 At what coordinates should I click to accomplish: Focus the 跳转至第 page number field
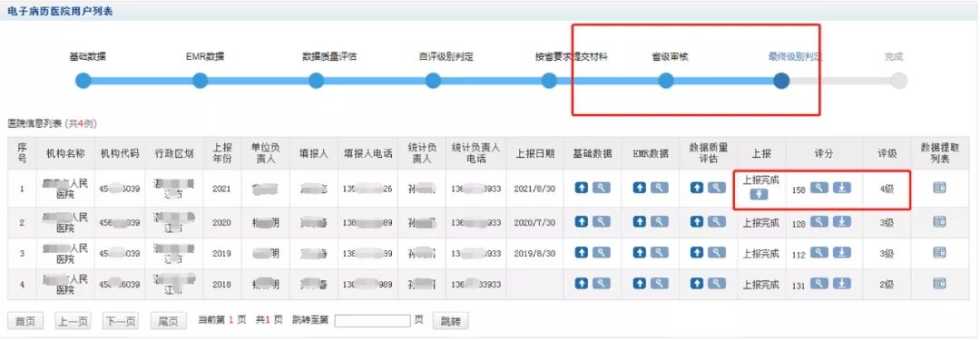point(372,321)
